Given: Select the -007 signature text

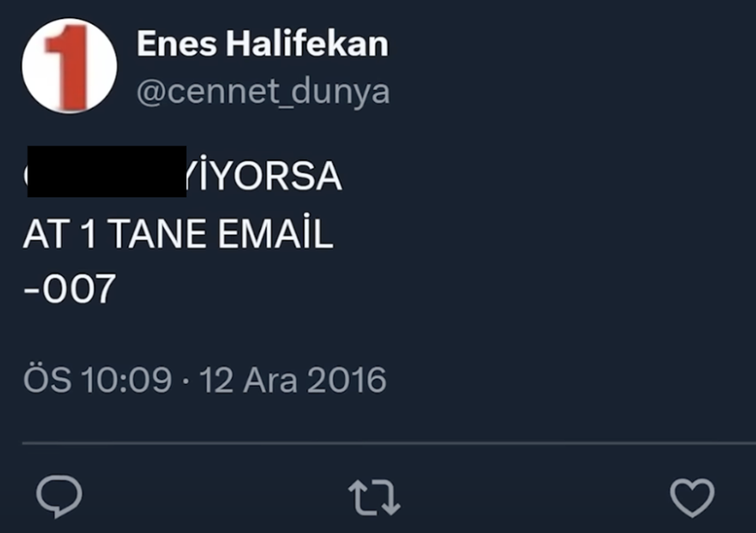Looking at the screenshot, I should (70, 289).
